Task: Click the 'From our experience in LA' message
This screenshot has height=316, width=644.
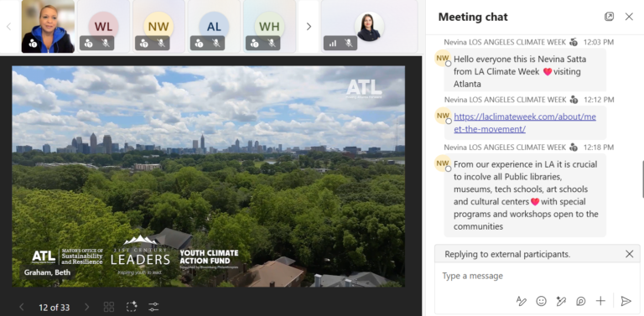Action: point(525,195)
